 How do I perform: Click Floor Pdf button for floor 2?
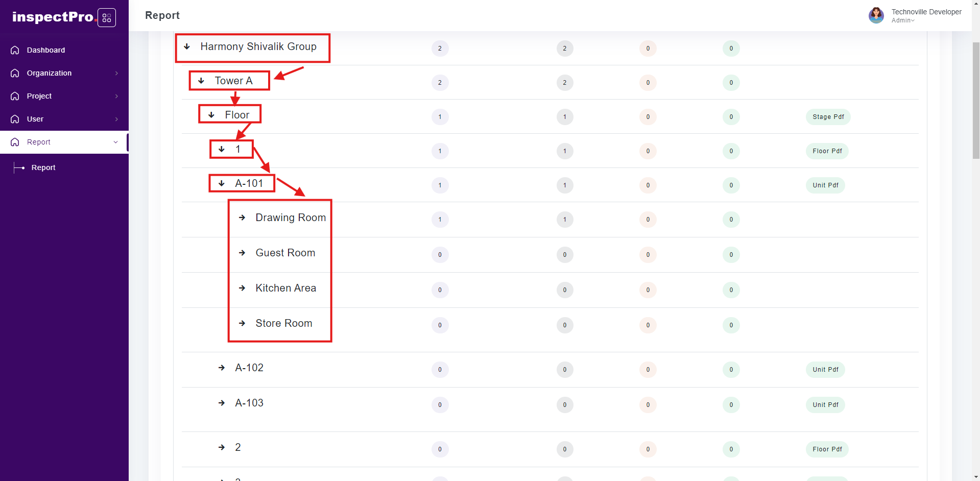pos(827,449)
